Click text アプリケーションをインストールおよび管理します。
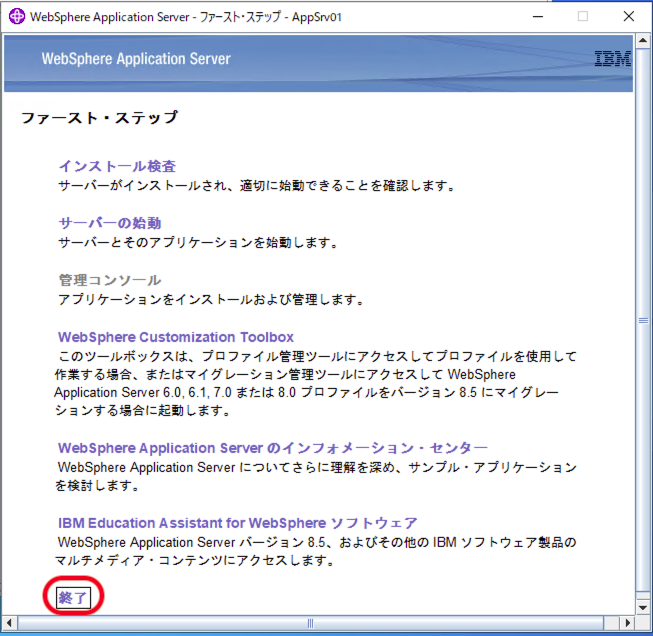The width and height of the screenshot is (653, 636). pyautogui.click(x=212, y=299)
